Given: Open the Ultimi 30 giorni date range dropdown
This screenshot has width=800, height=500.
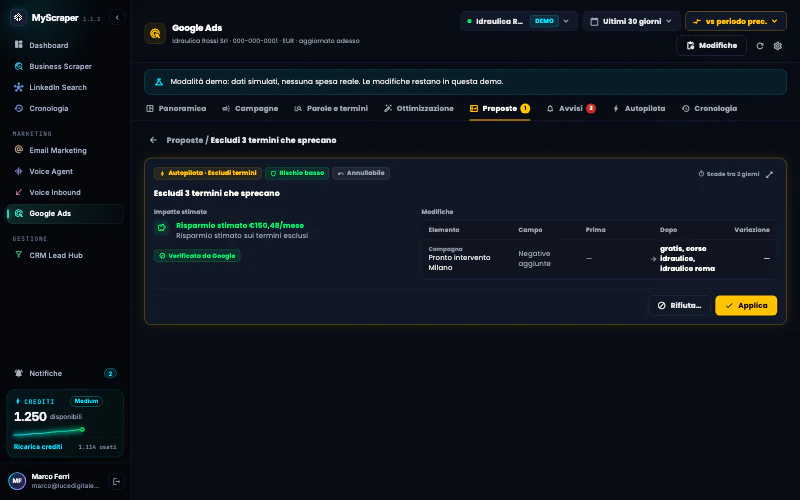Looking at the screenshot, I should coord(631,21).
